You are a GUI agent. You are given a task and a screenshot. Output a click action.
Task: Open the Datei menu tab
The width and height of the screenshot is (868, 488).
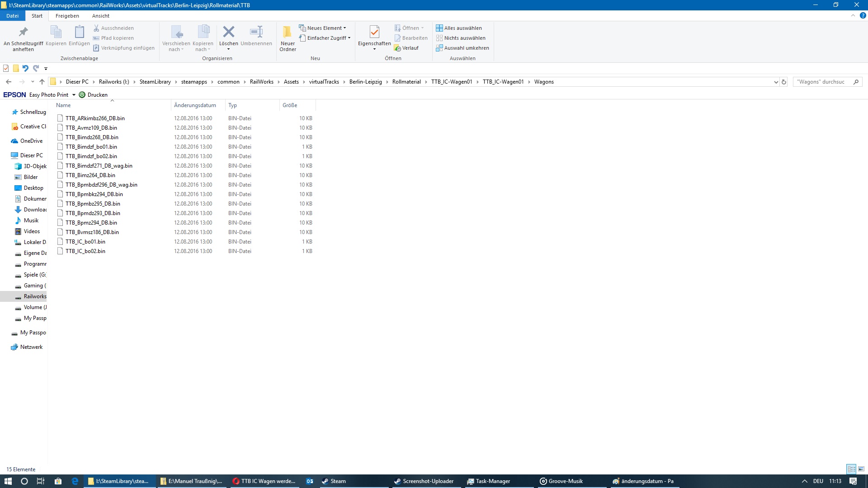[12, 16]
